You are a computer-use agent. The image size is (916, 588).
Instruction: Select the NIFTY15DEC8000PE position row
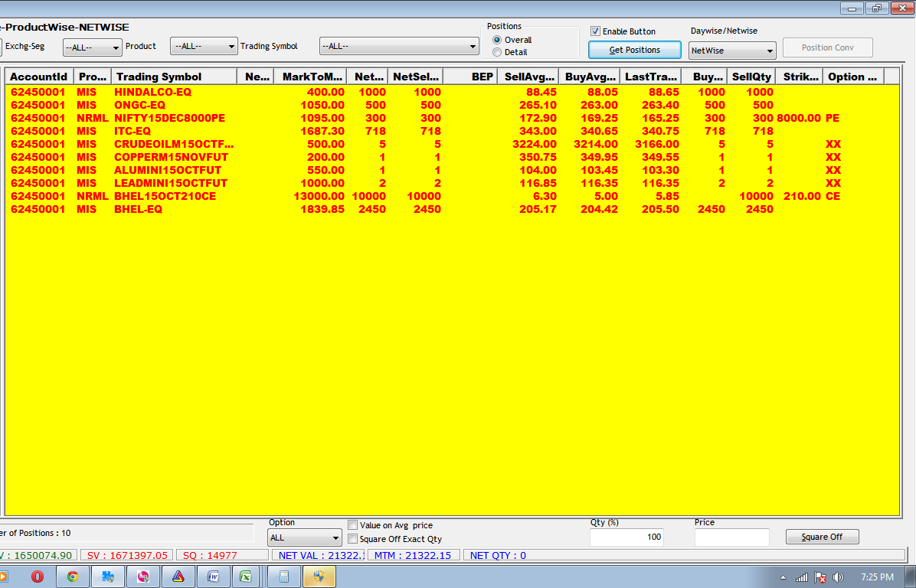pos(452,118)
